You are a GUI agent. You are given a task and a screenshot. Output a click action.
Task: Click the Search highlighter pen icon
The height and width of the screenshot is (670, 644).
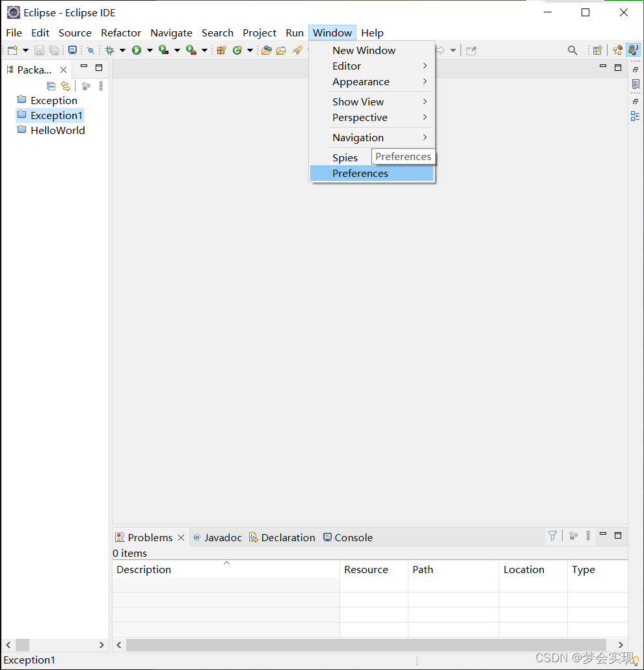pyautogui.click(x=297, y=51)
